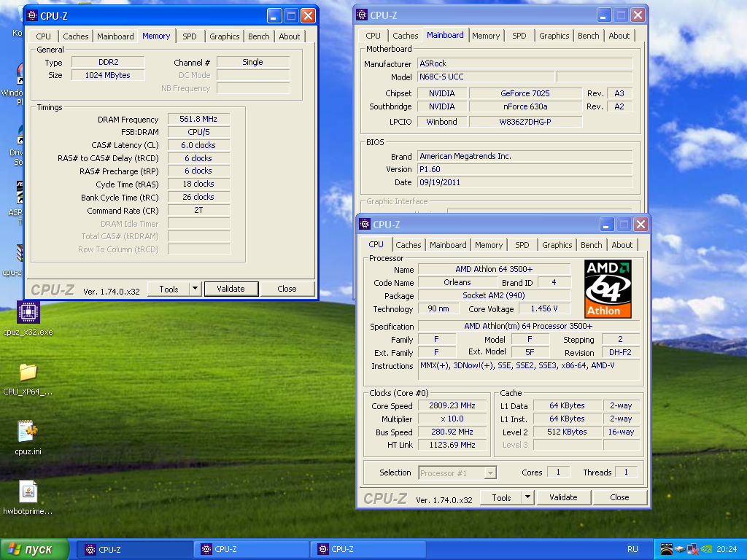Open Graphics tab in Memory window
This screenshot has width=747, height=560.
(225, 36)
